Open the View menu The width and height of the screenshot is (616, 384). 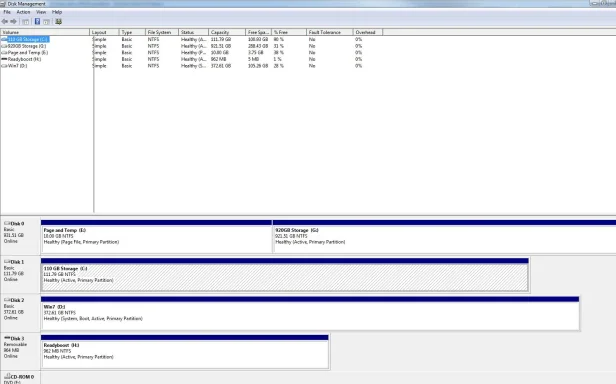click(41, 12)
